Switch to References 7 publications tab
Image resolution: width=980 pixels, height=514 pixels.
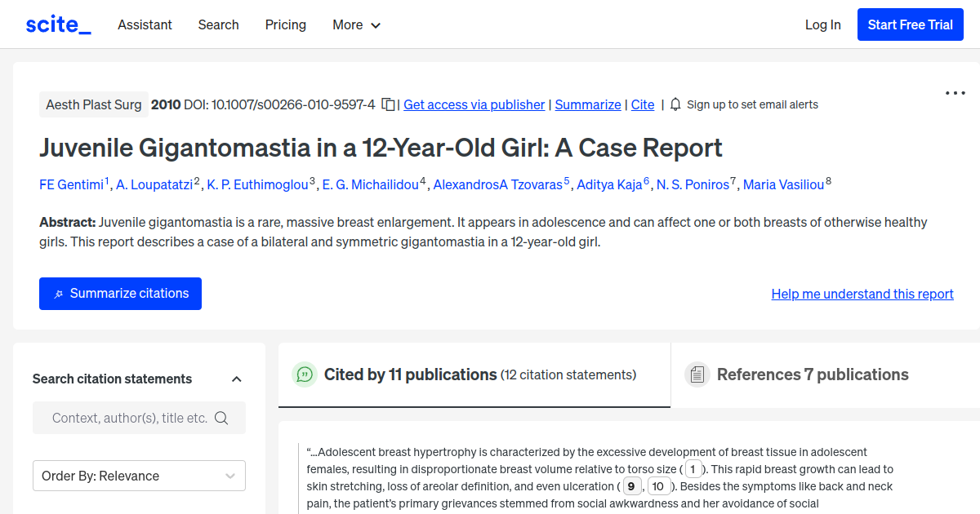(812, 374)
